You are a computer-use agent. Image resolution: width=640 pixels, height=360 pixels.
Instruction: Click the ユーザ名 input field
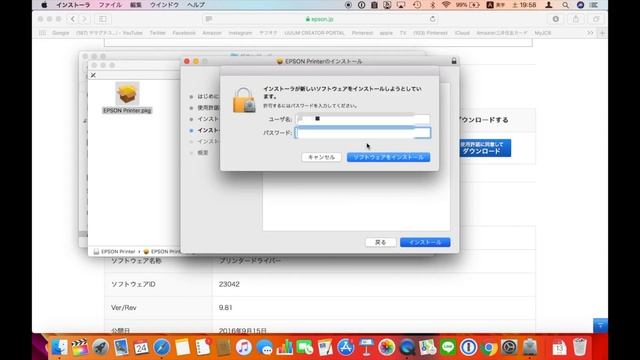(x=362, y=119)
